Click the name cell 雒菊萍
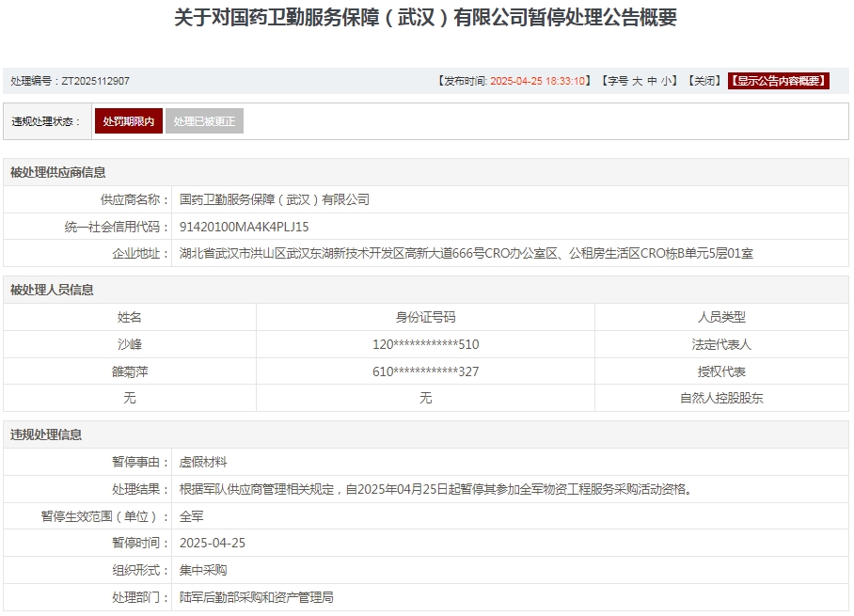 (130, 371)
